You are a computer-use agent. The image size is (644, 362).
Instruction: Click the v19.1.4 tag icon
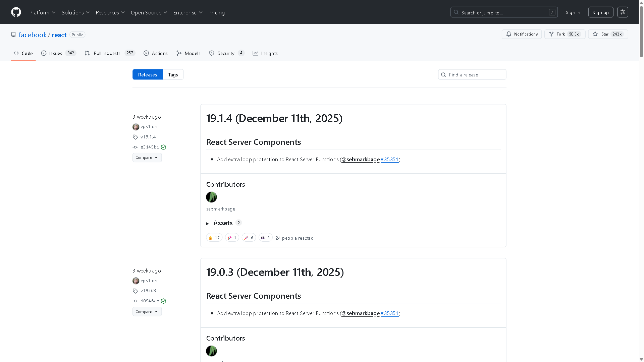[x=135, y=137]
